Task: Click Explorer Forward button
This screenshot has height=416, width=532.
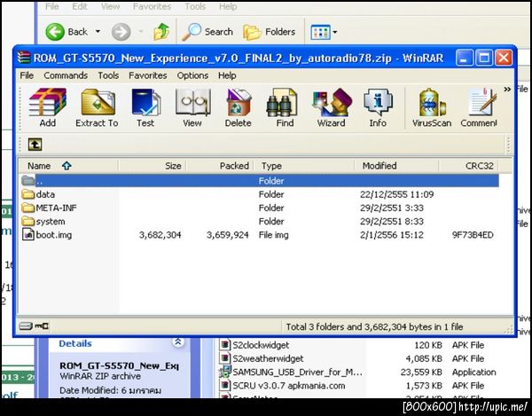Action: tap(121, 32)
